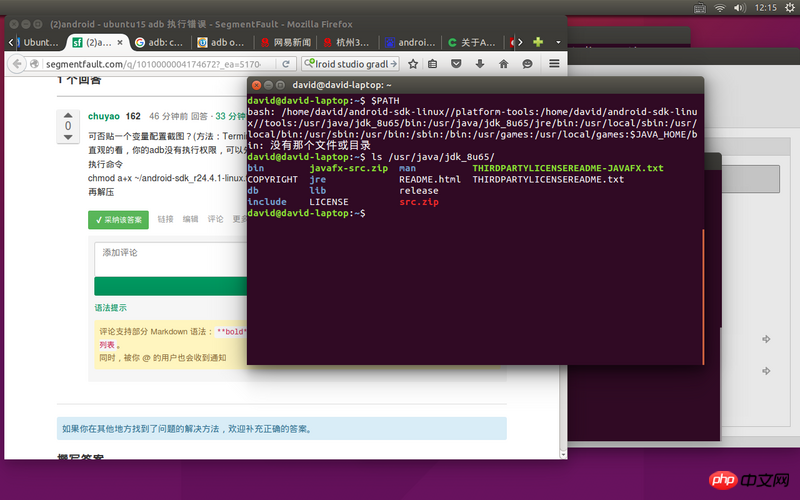Open the sound volume indicator
The image size is (800, 500).
pyautogui.click(x=739, y=8)
